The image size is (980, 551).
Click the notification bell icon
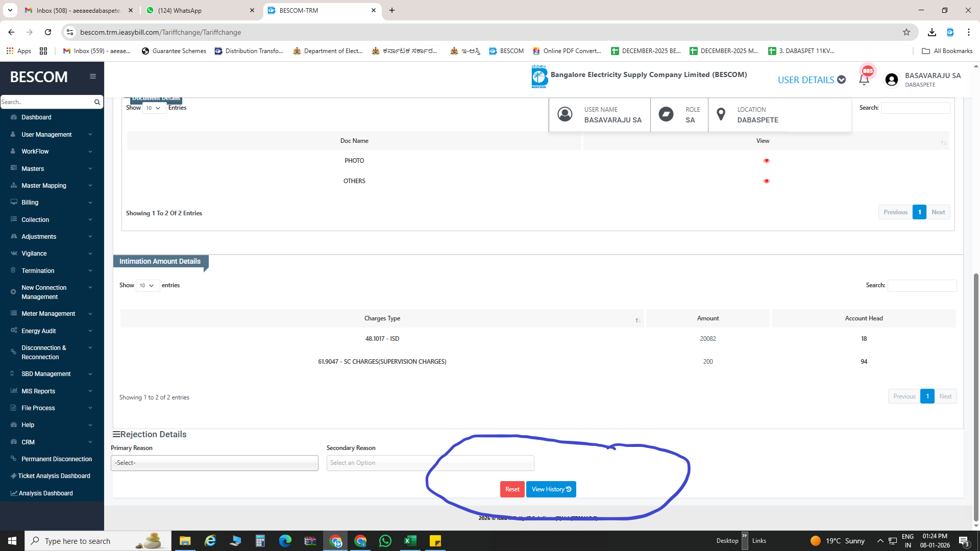864,80
